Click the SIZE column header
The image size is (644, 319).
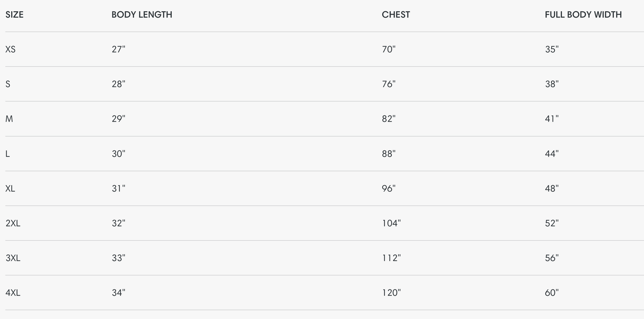[x=15, y=15]
